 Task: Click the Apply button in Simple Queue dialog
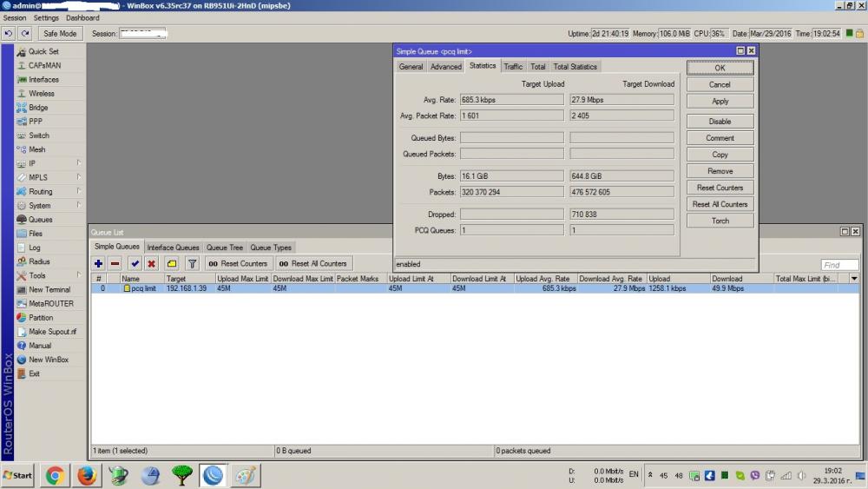point(720,101)
